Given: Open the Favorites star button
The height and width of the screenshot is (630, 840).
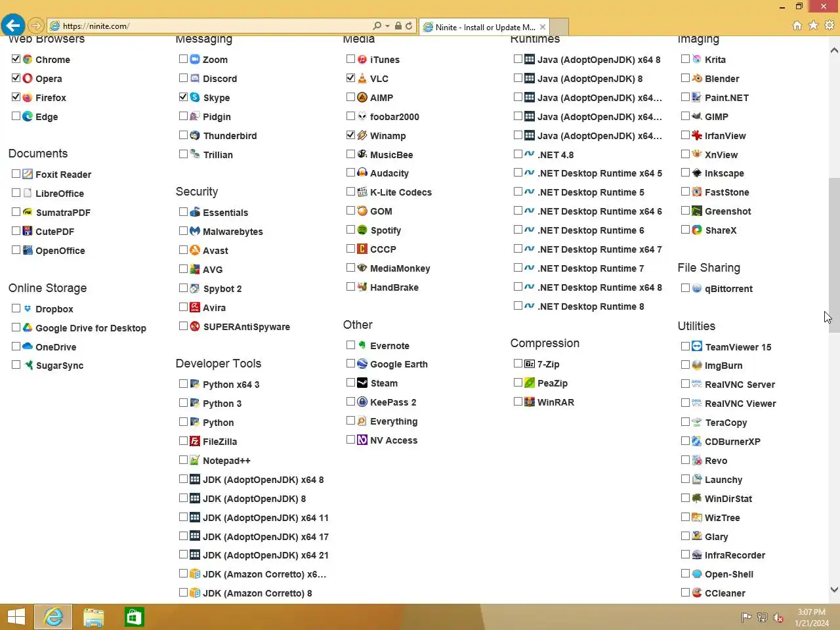Looking at the screenshot, I should coord(813,26).
